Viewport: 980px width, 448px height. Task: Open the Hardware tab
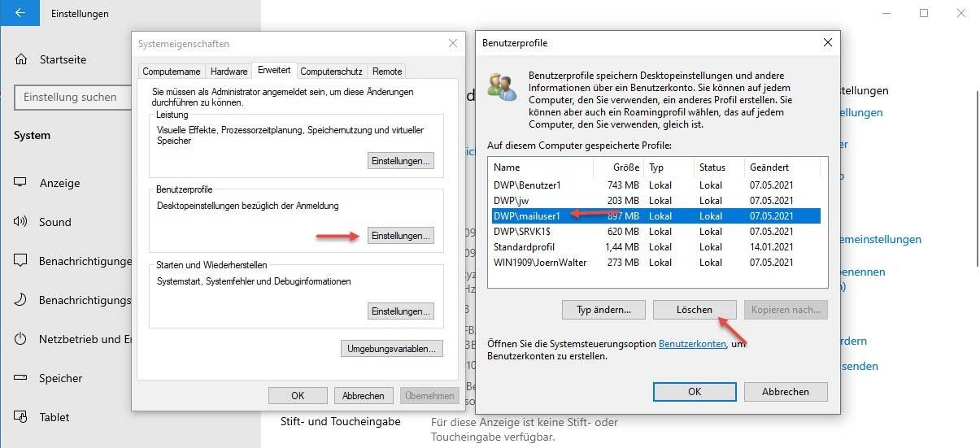[228, 72]
